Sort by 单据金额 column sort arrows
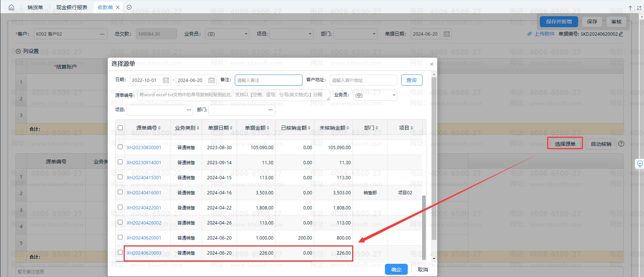The width and height of the screenshot is (644, 277). click(268, 128)
